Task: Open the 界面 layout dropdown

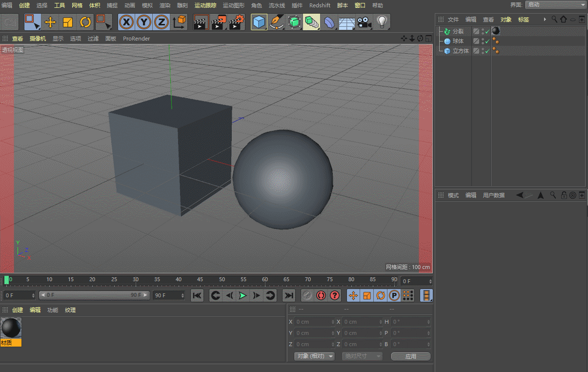Action: (x=556, y=5)
